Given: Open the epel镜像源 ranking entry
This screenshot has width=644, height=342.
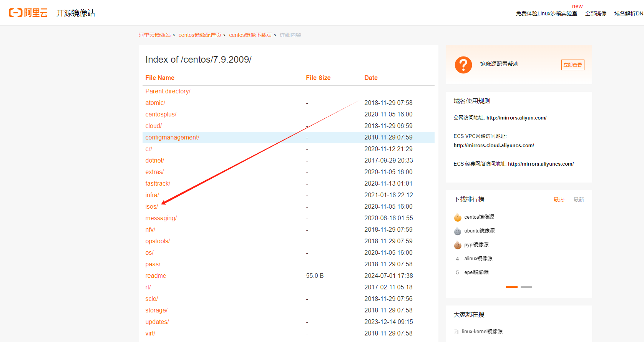Looking at the screenshot, I should click(476, 272).
